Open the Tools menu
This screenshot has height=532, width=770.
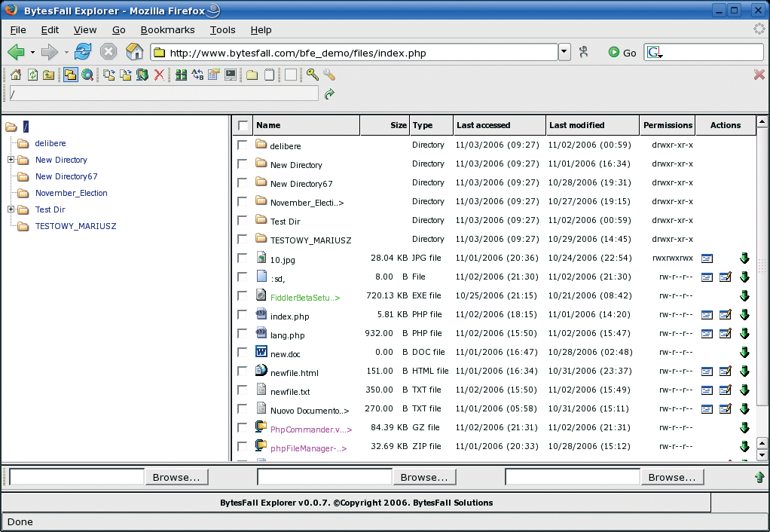pyautogui.click(x=222, y=30)
